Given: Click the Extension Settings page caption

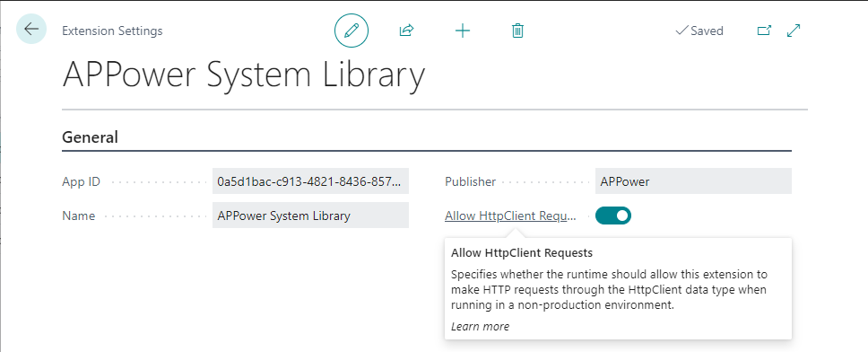Looking at the screenshot, I should [112, 31].
